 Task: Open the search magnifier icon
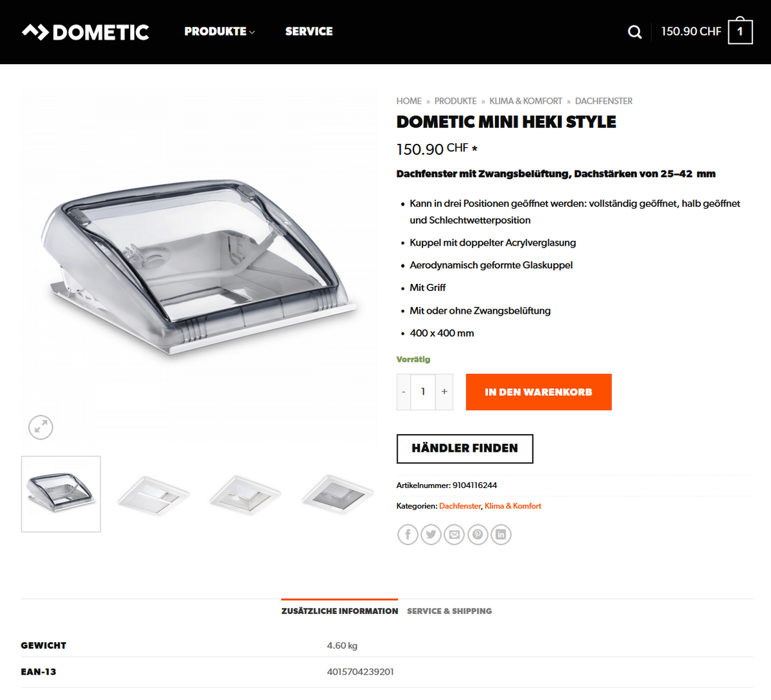pyautogui.click(x=635, y=32)
